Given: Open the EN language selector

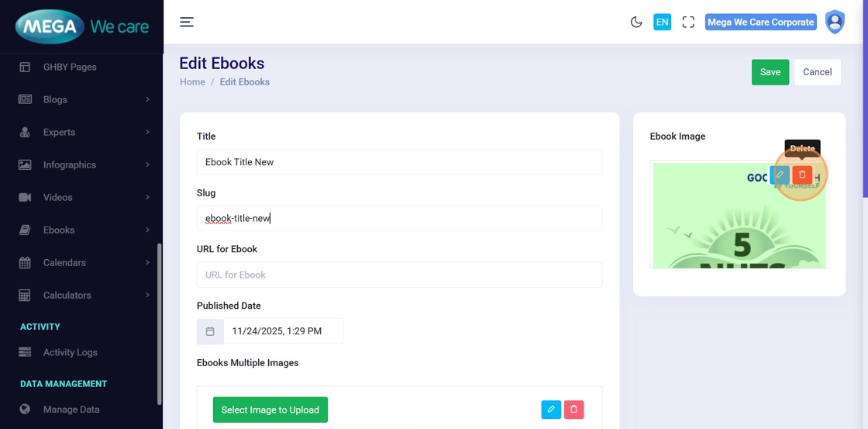Looking at the screenshot, I should [x=662, y=22].
